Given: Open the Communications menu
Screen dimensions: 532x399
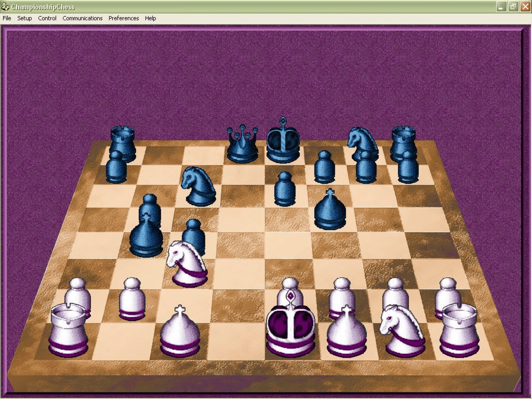Looking at the screenshot, I should [82, 18].
